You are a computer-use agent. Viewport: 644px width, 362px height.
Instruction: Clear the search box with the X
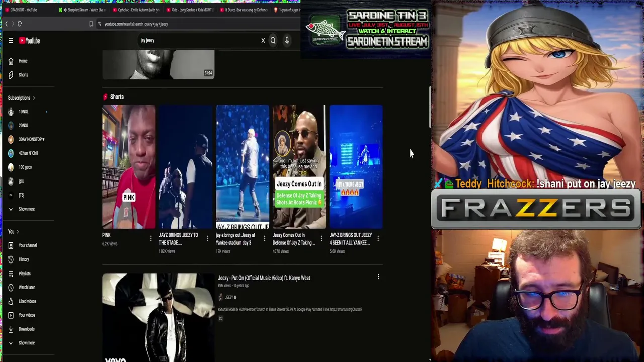click(263, 41)
